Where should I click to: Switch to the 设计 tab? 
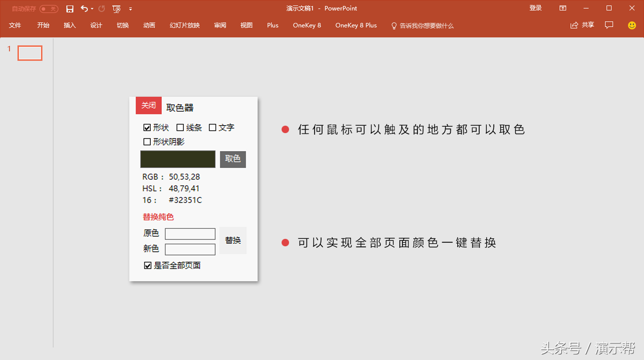click(x=96, y=25)
